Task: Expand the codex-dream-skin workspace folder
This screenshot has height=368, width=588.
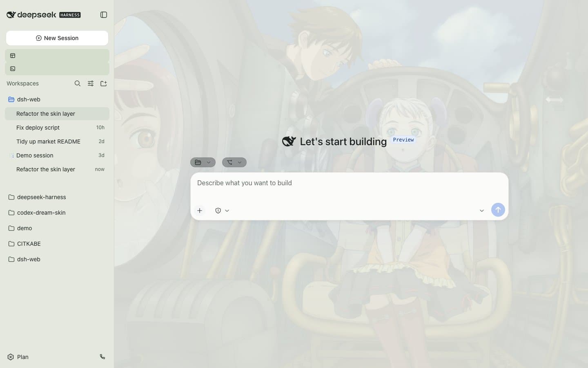Action: 57,213
